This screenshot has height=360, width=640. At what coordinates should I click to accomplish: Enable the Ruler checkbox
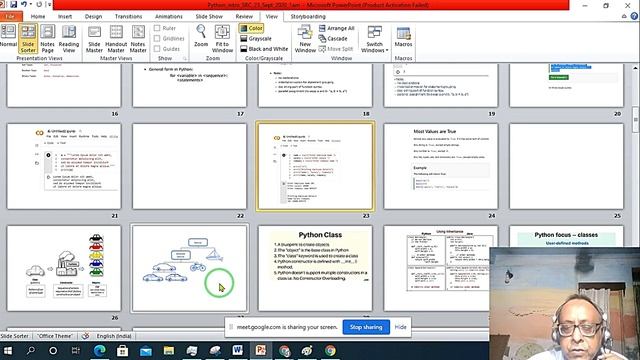[157, 28]
